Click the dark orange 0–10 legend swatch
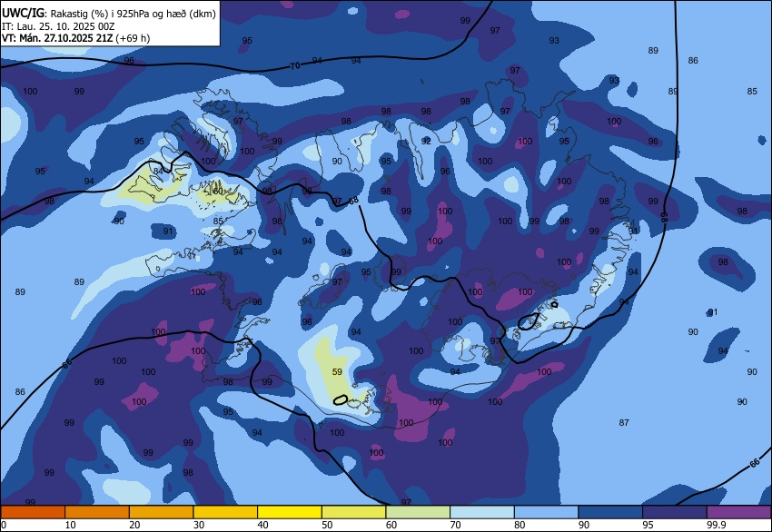772x532 pixels. point(33,512)
